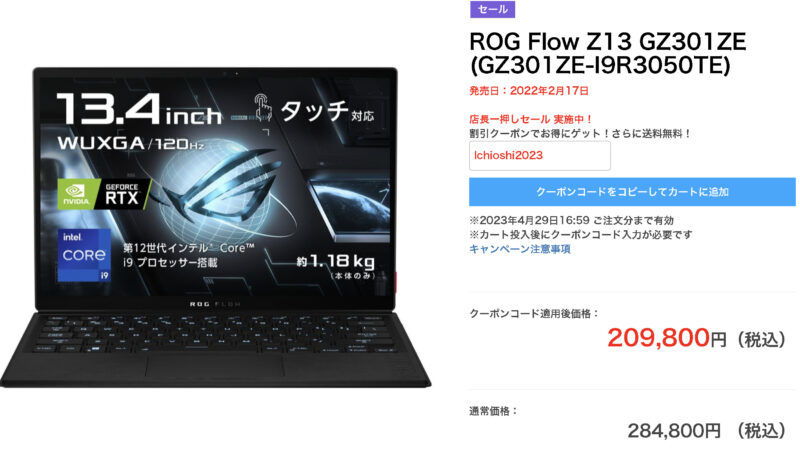Click the WUXGA/120Hz spec label
The height and width of the screenshot is (450, 800).
(x=131, y=143)
